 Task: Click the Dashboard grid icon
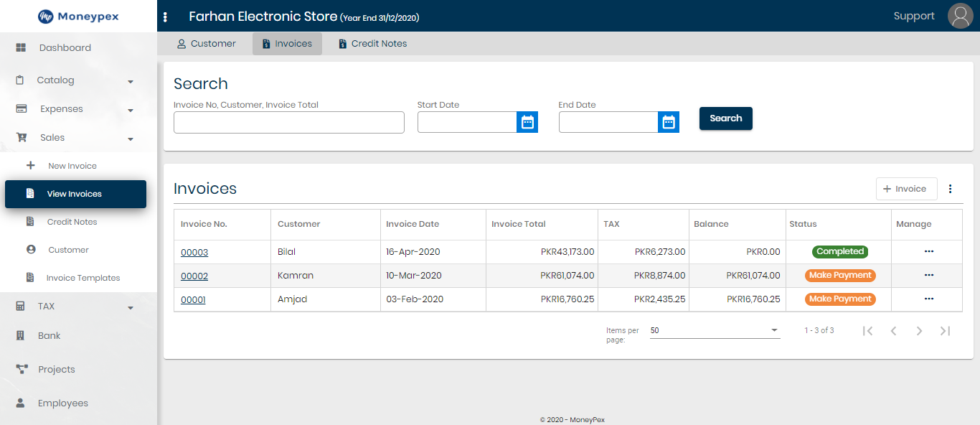[x=21, y=48]
